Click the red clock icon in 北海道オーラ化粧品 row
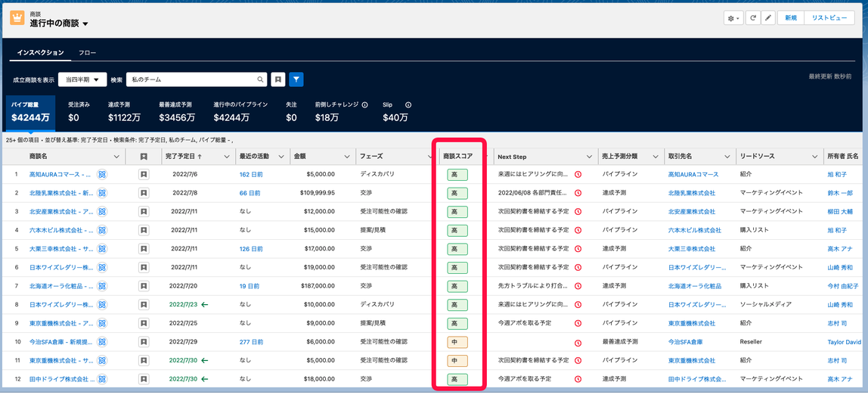 (578, 287)
